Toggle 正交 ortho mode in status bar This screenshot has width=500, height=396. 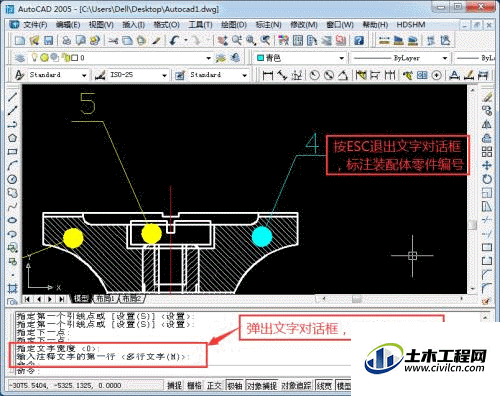214,386
